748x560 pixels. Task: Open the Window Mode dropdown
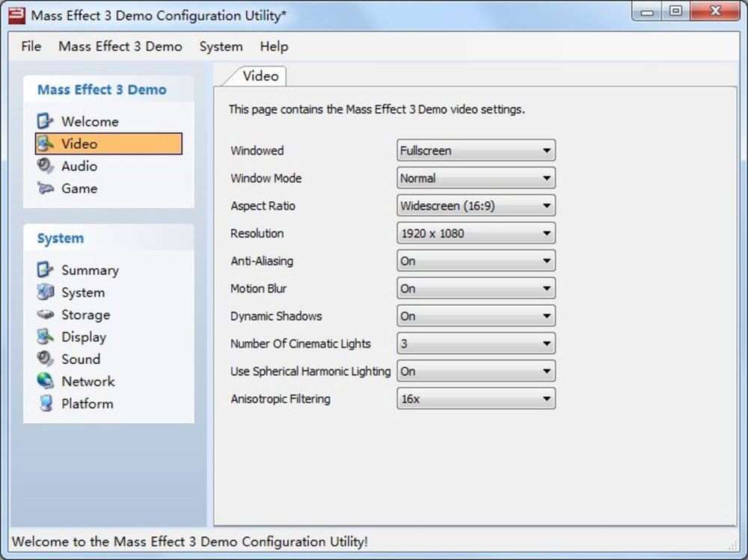[476, 179]
